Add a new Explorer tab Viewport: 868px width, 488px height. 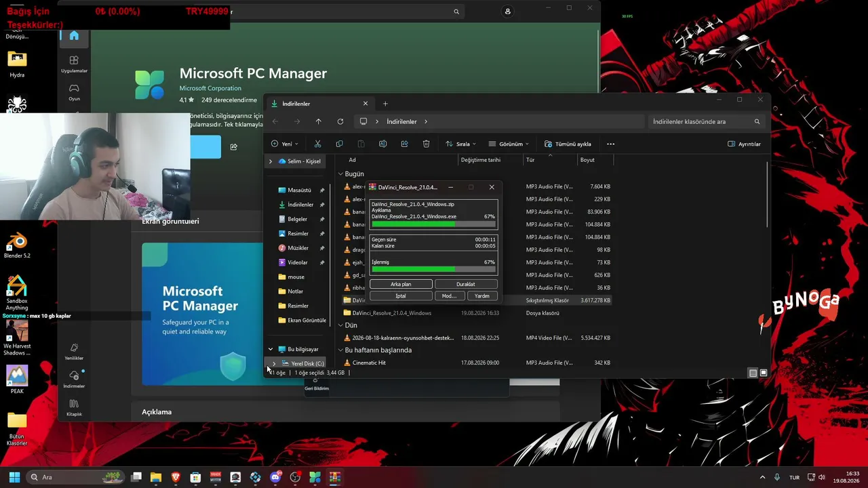385,104
